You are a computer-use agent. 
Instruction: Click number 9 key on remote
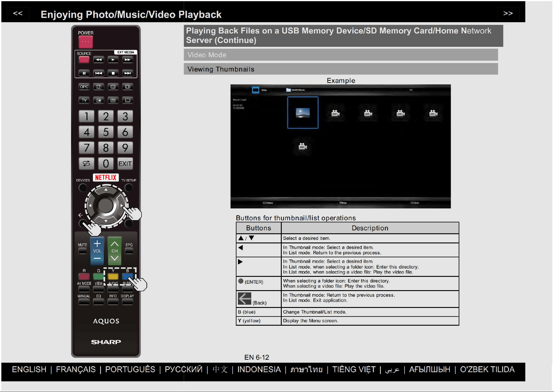(x=125, y=148)
